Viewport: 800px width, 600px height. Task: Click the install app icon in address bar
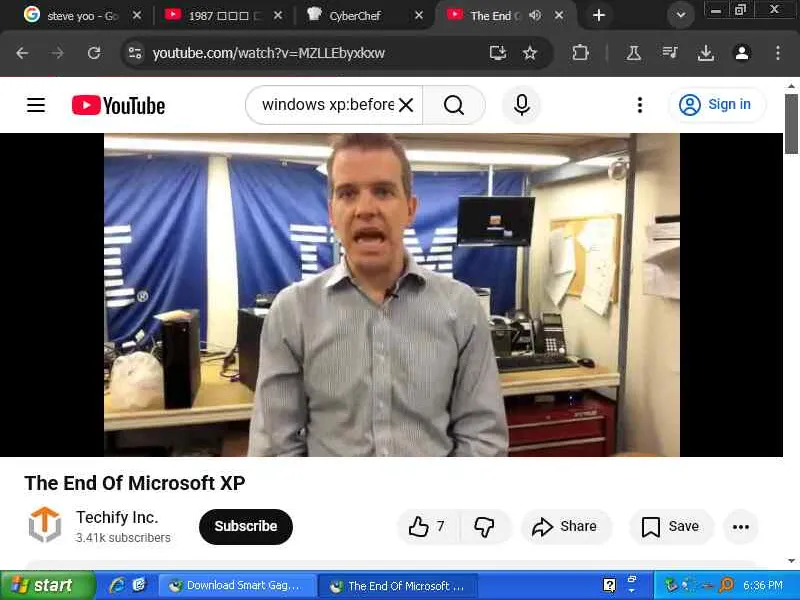point(497,53)
